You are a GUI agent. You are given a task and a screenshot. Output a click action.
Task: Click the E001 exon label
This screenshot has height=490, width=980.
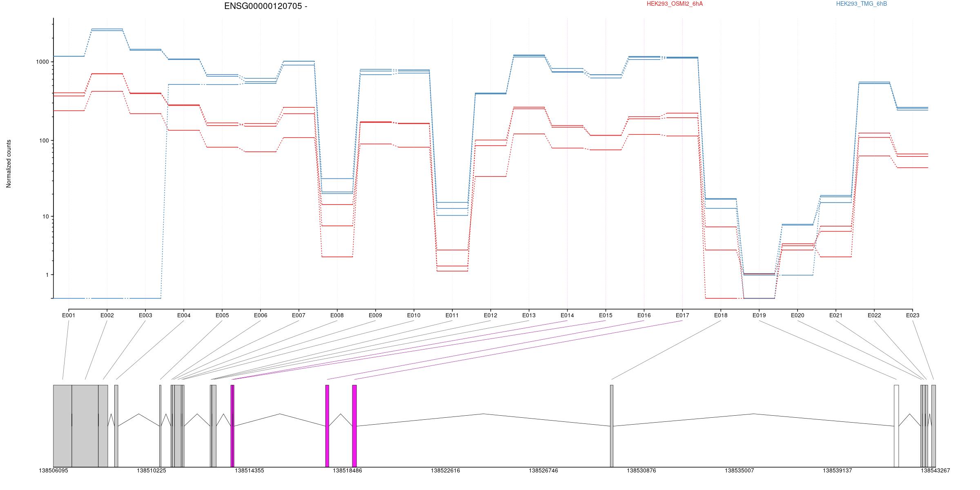pos(69,315)
